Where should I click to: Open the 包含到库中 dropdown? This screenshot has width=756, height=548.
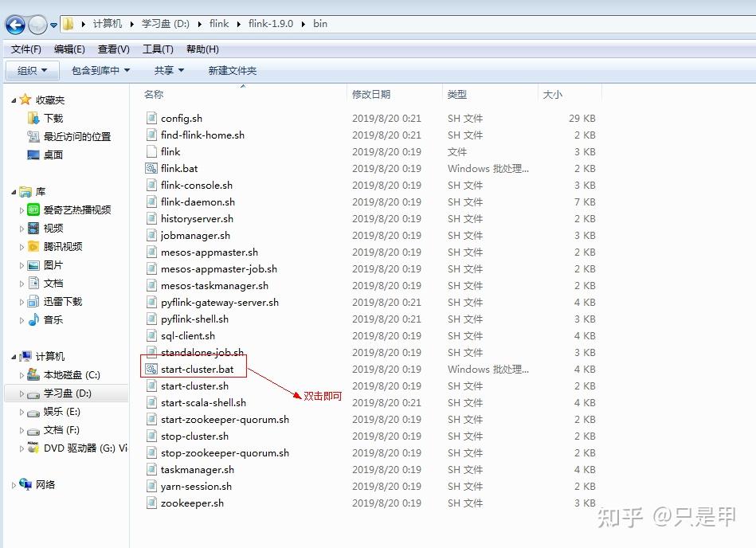(100, 70)
